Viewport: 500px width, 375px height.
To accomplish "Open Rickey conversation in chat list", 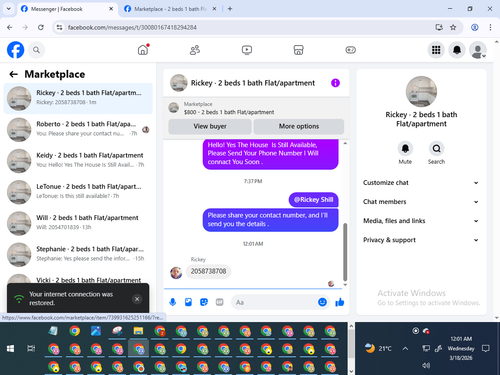I will (78, 98).
